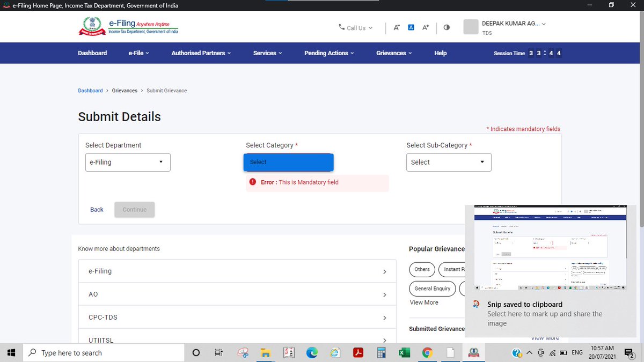The height and width of the screenshot is (362, 644).
Task: Click the taskbar search box
Action: [104, 352]
